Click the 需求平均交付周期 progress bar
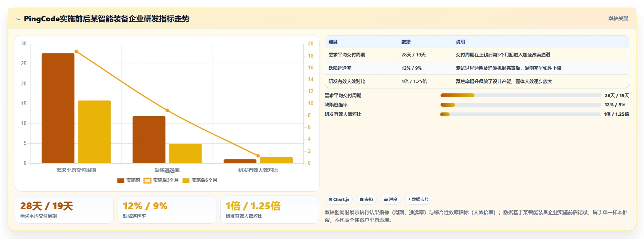The width and height of the screenshot is (644, 239). coord(521,95)
